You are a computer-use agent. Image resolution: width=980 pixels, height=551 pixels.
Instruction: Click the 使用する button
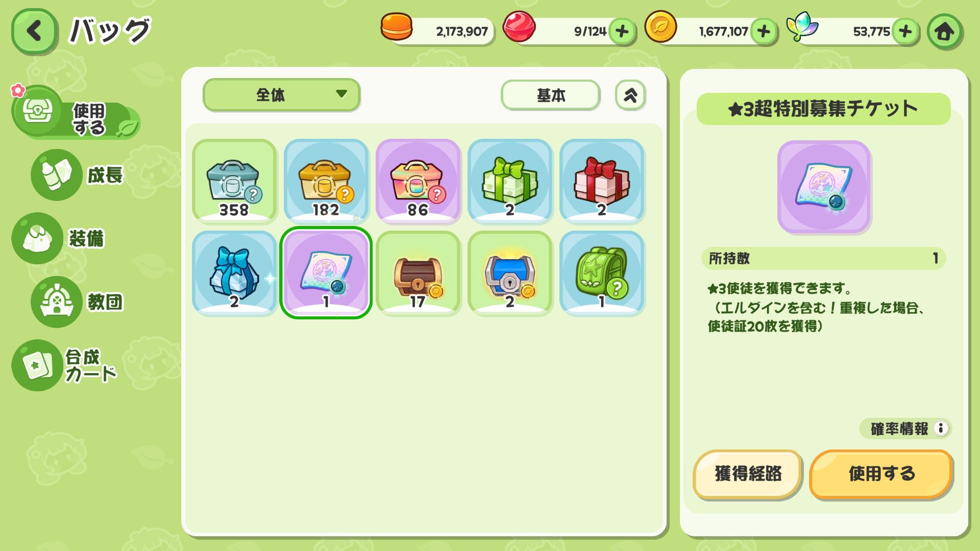(881, 474)
